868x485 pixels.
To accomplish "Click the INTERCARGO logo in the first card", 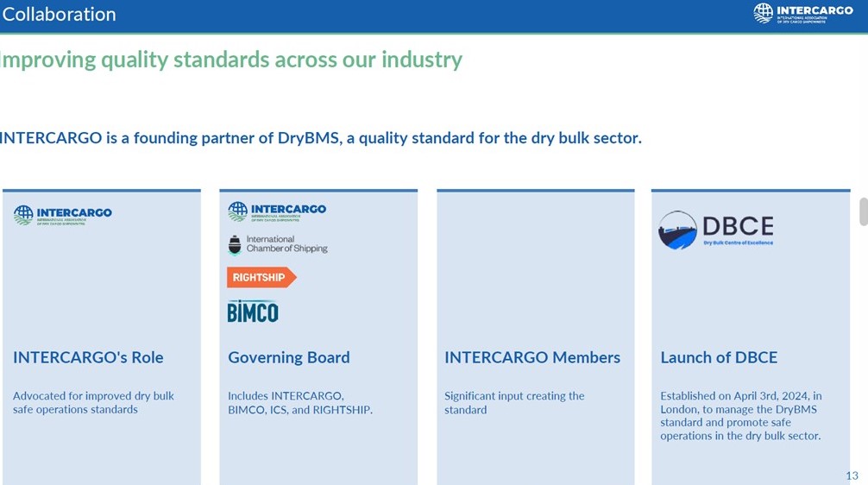I will 63,214.
